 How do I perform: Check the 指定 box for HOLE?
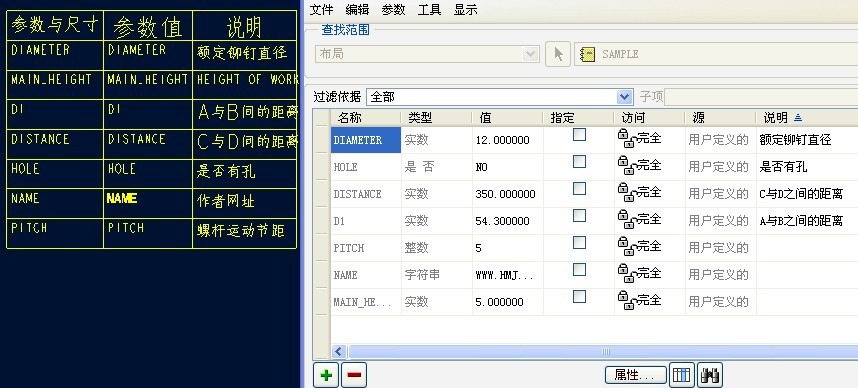pyautogui.click(x=579, y=161)
